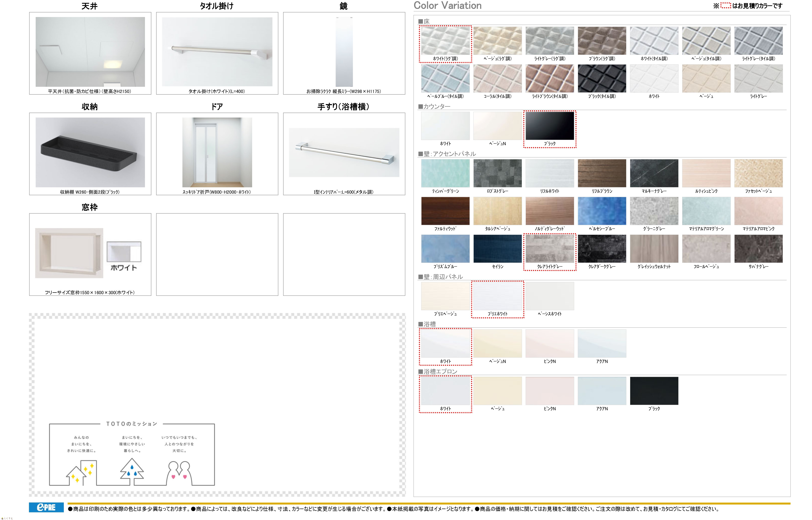This screenshot has width=812, height=520.
Task: Choose the クレアライトグレー accent panel swatch
Action: click(550, 249)
